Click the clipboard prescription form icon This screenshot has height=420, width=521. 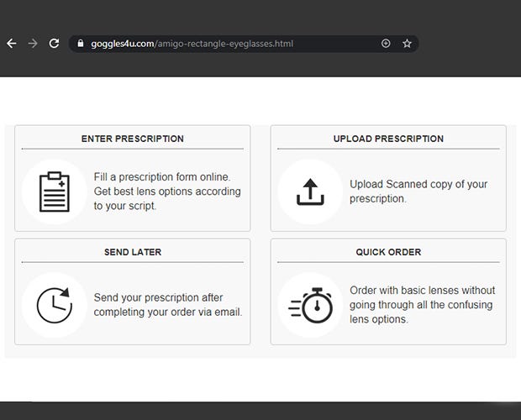(x=54, y=192)
